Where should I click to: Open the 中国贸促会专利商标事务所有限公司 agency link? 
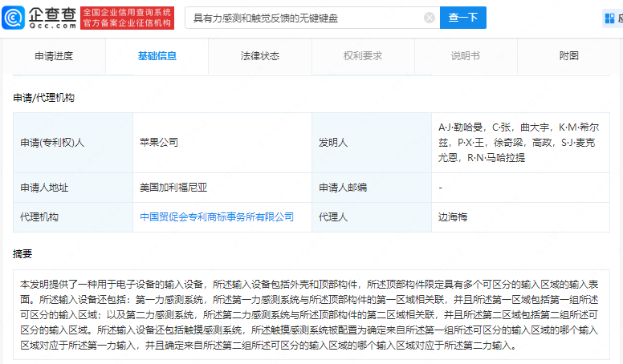click(216, 216)
